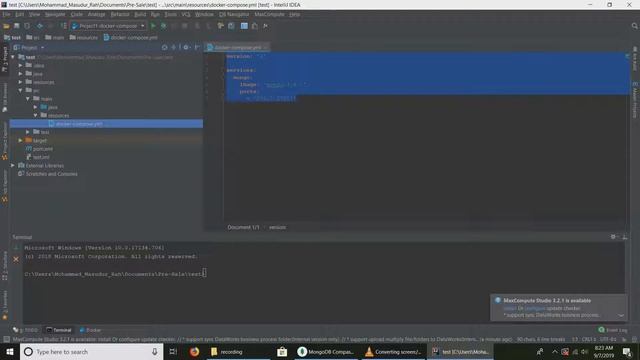This screenshot has width=640, height=360.
Task: Select the docker-compose.yml editor tab
Action: point(237,47)
